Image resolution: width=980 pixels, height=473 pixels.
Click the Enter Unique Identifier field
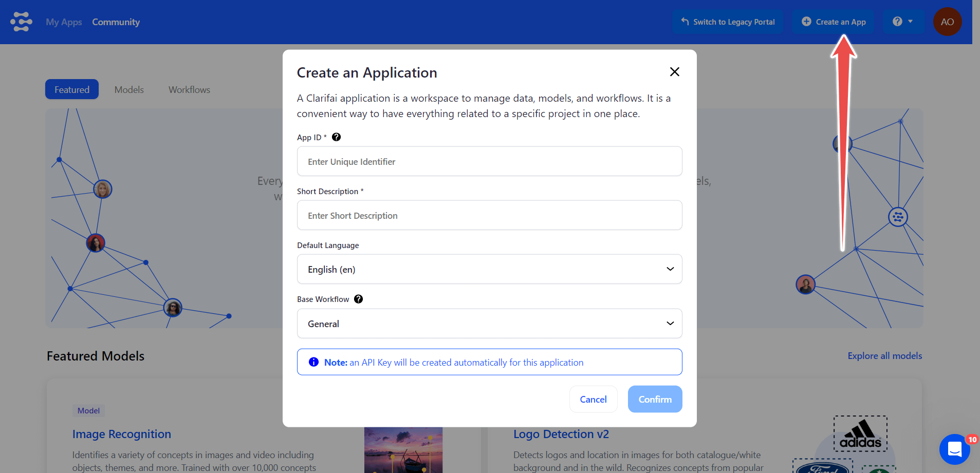[x=489, y=161]
